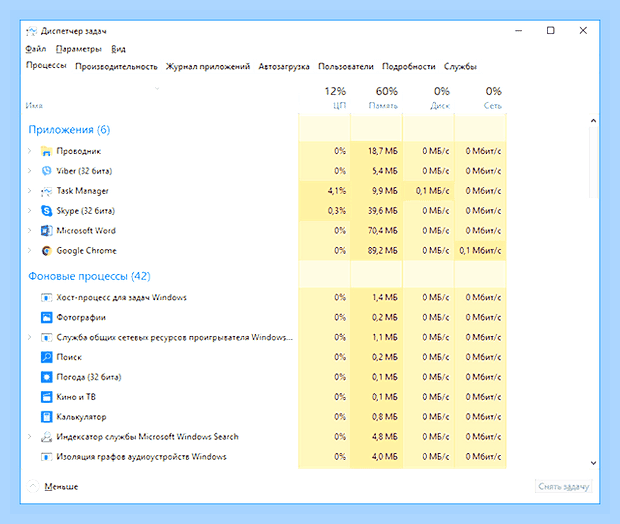Viewport: 620px width, 524px height.
Task: Switch to the Подробности tab
Action: click(408, 66)
